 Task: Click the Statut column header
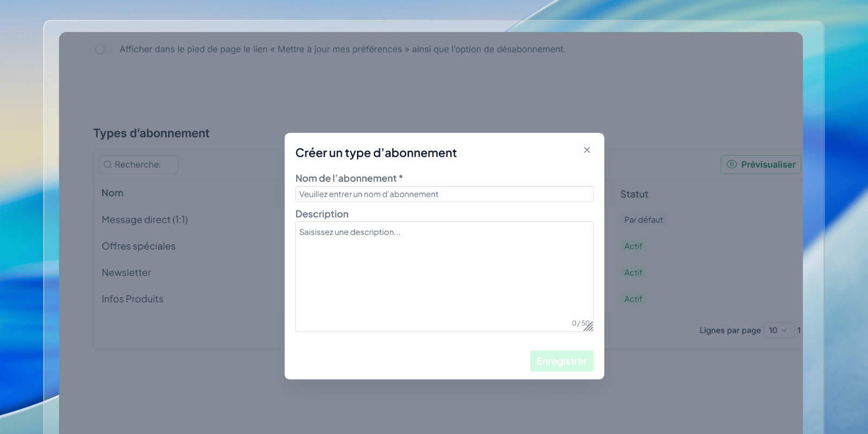[x=634, y=194]
